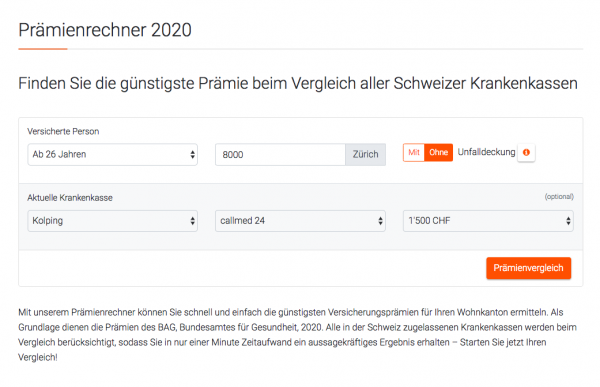The image size is (600, 387).
Task: Select the Mit accident coverage option
Action: 414,152
